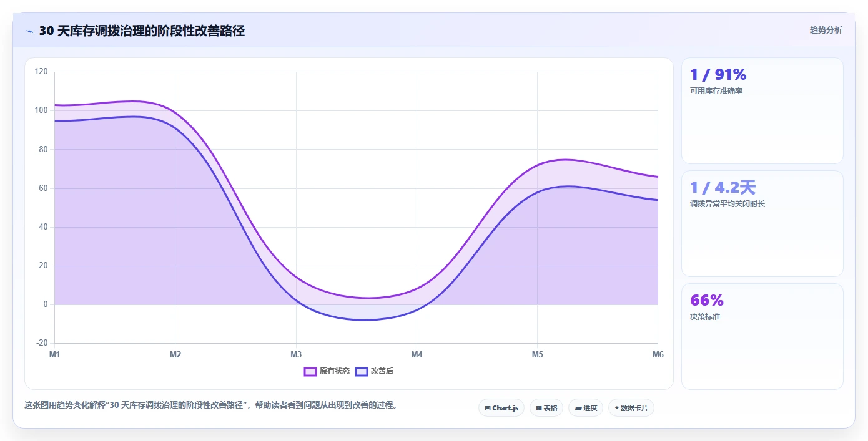Click the chart description sentence below the chart

211,405
